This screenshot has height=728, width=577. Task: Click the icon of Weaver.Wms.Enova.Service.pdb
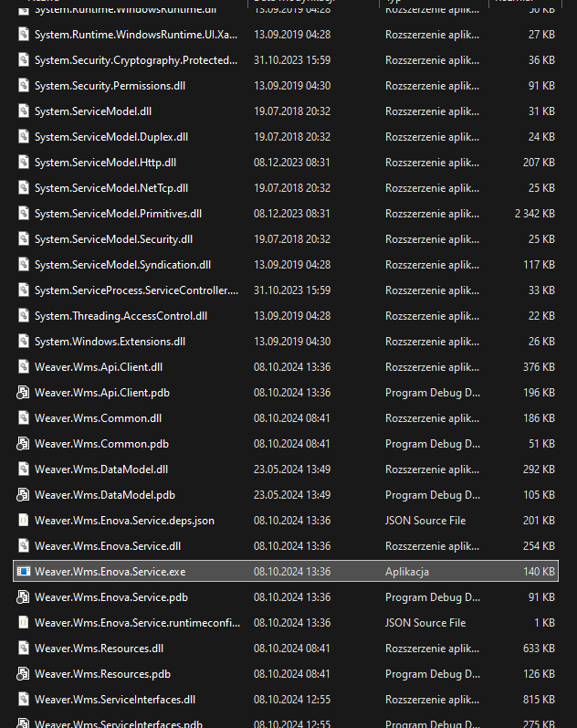23,597
